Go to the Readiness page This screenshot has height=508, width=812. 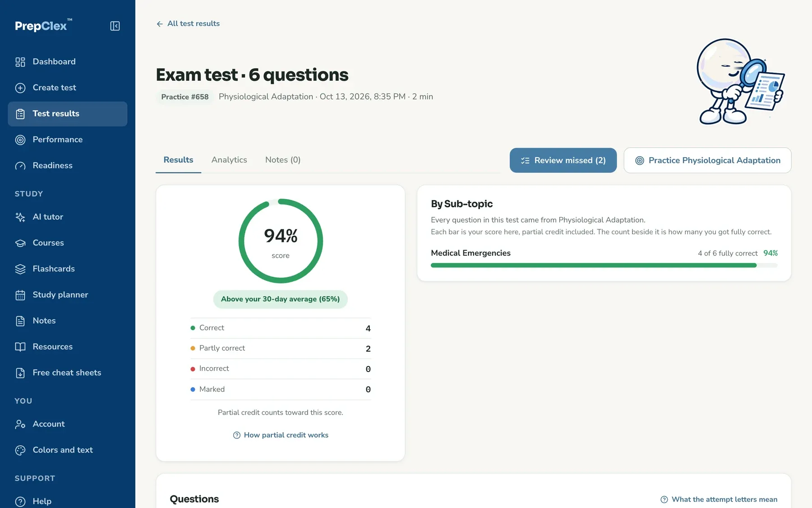click(68, 166)
